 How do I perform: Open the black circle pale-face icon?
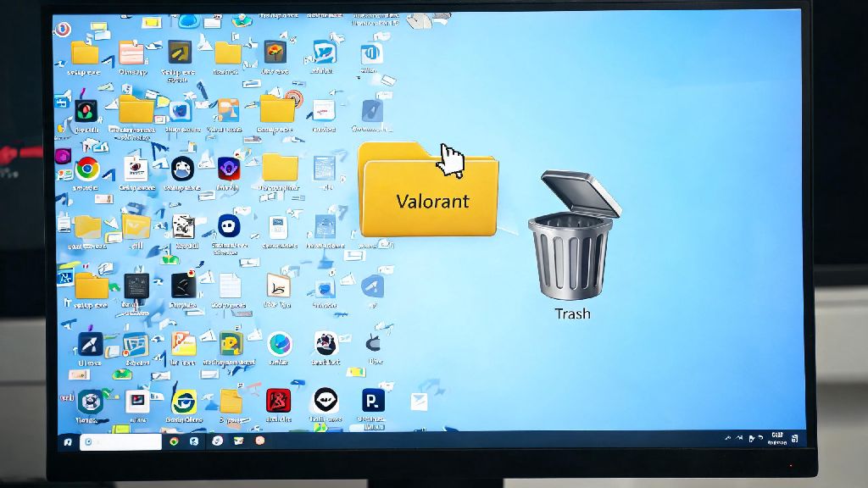click(x=182, y=169)
